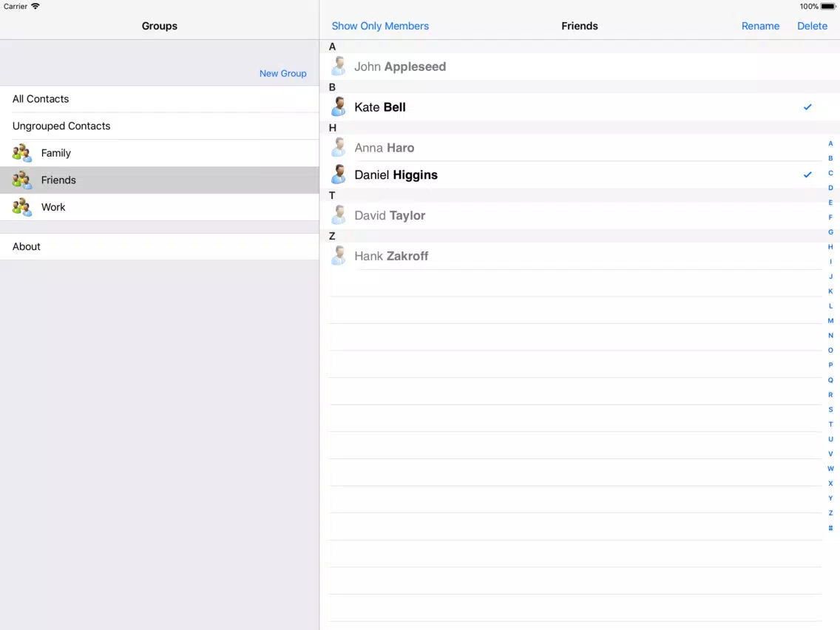This screenshot has width=840, height=630.
Task: Jump to letter T in index
Action: 830,424
